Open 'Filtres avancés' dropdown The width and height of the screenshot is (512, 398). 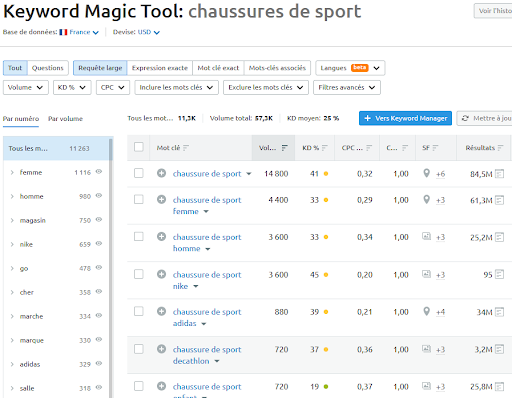[347, 87]
